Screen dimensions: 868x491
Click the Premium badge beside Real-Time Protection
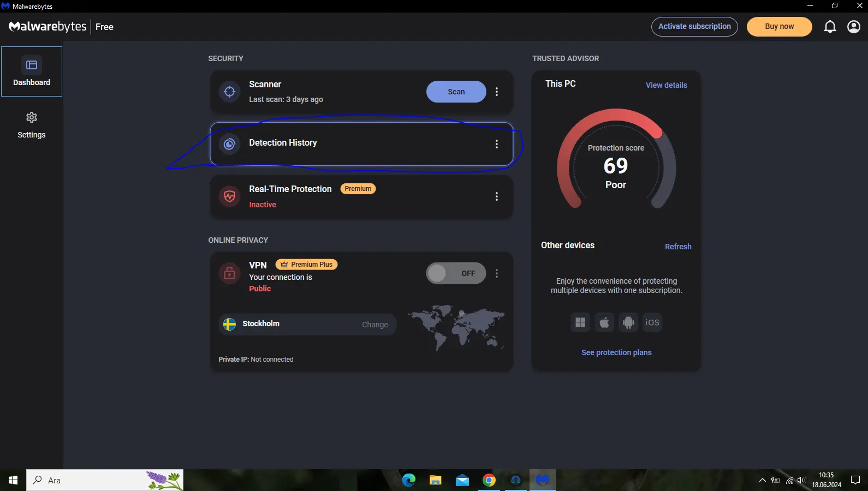(358, 189)
